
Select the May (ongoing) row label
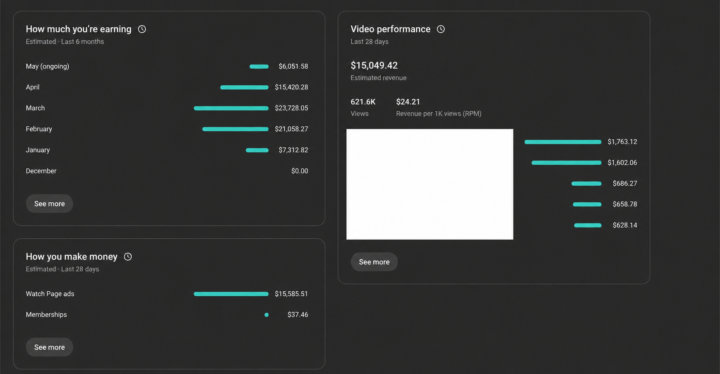pos(47,66)
